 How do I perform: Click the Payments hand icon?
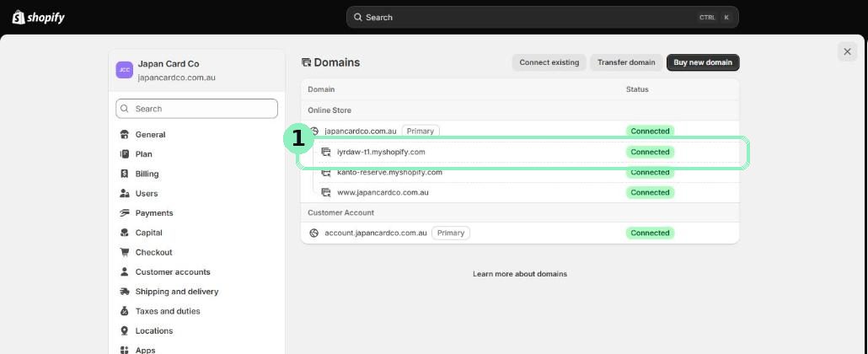pos(125,212)
